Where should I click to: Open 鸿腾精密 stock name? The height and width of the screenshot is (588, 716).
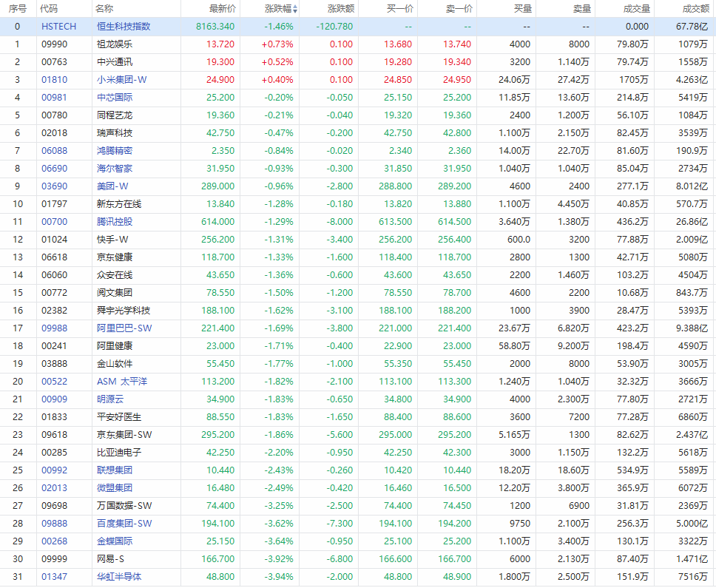coord(115,151)
